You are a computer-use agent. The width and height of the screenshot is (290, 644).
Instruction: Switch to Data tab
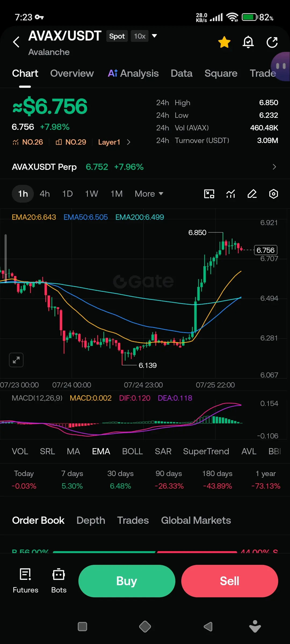pyautogui.click(x=182, y=73)
